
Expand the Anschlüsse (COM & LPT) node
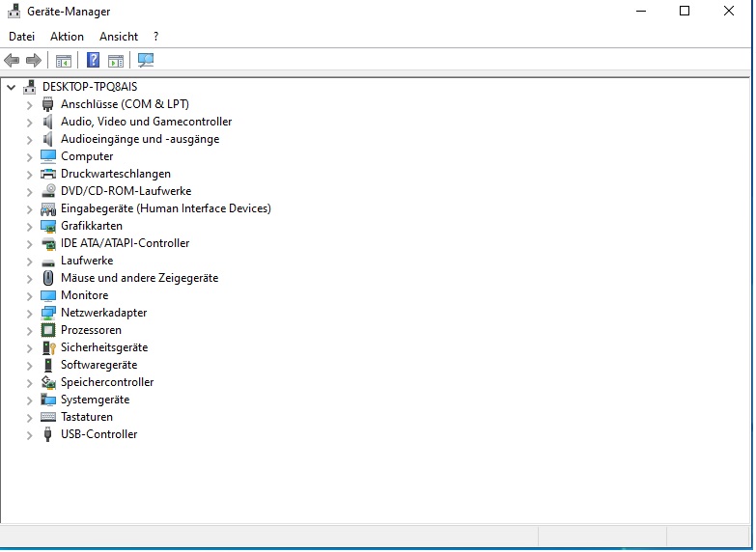(29, 105)
